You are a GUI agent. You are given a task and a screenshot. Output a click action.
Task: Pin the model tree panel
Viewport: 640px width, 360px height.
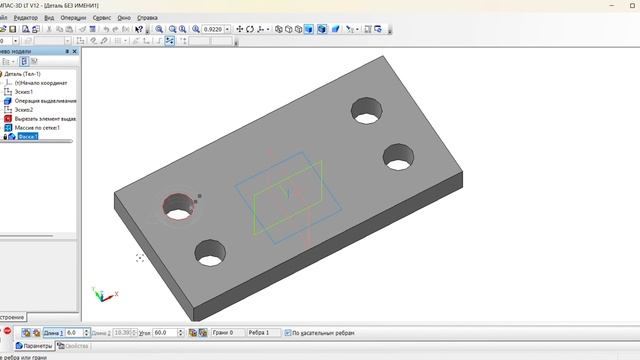pos(67,51)
